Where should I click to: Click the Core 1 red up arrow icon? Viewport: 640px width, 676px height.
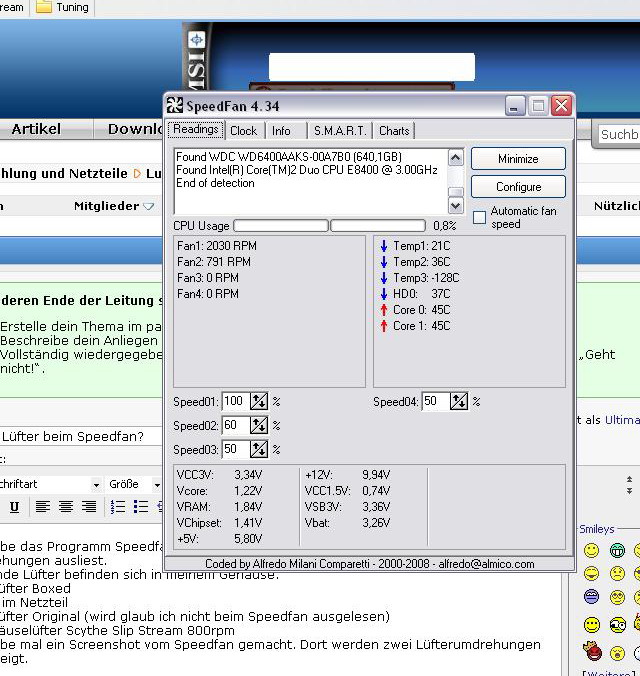coord(384,326)
